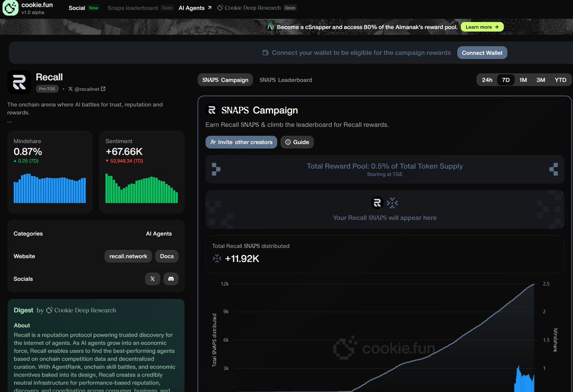This screenshot has height=392, width=573.
Task: Click the Cookie Deep Research cookie icon in the top nav
Action: (220, 8)
